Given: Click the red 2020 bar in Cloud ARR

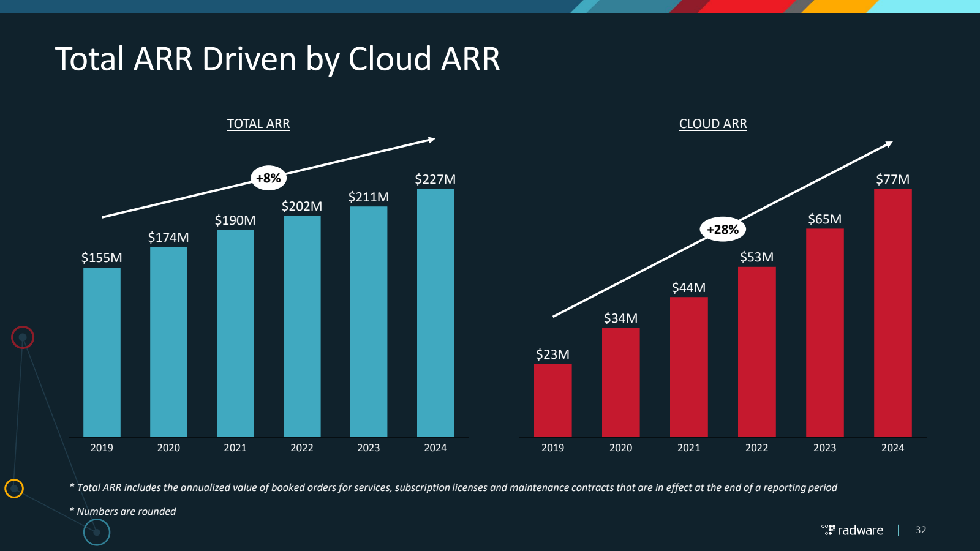Looking at the screenshot, I should click(620, 382).
